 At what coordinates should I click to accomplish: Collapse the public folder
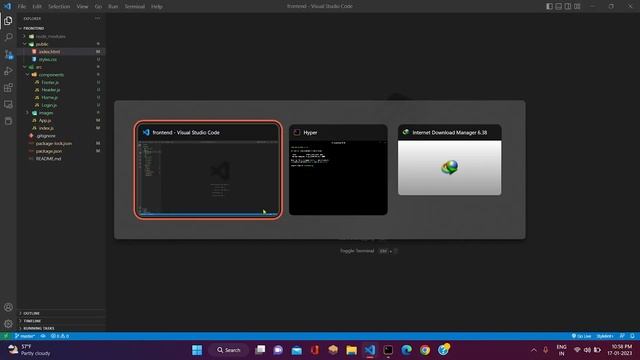pos(42,44)
